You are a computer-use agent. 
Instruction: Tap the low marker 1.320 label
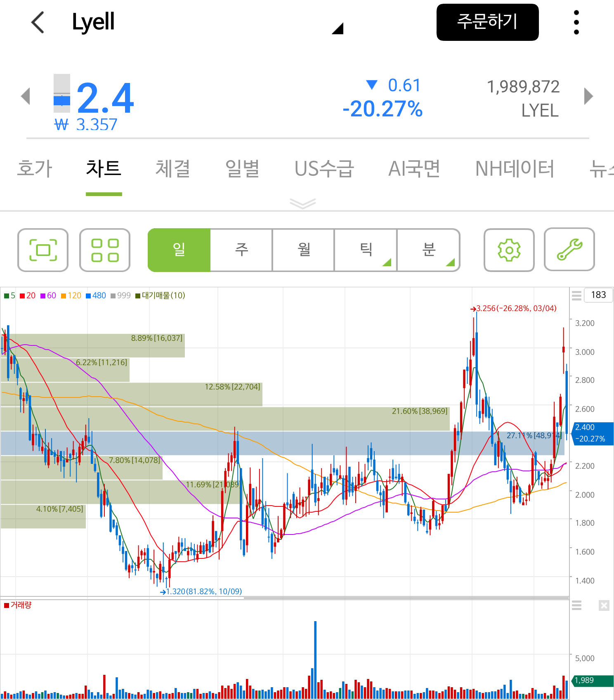coord(201,591)
